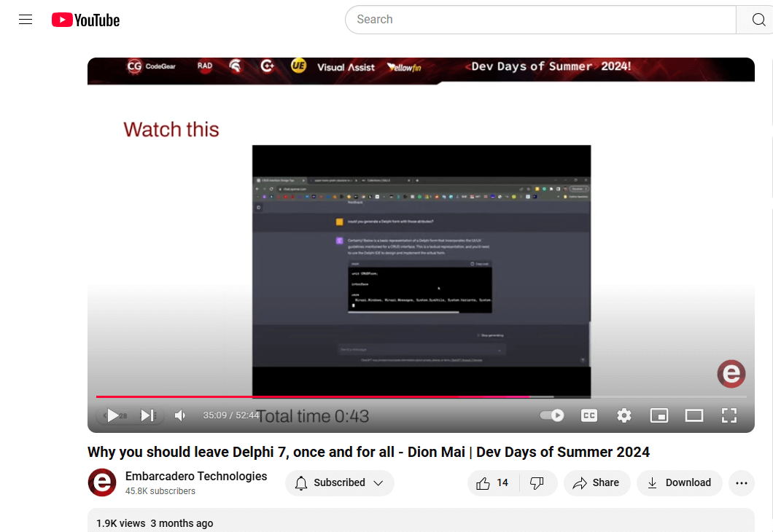Open the Subscribed notification dropdown
This screenshot has height=532, width=773.
340,482
